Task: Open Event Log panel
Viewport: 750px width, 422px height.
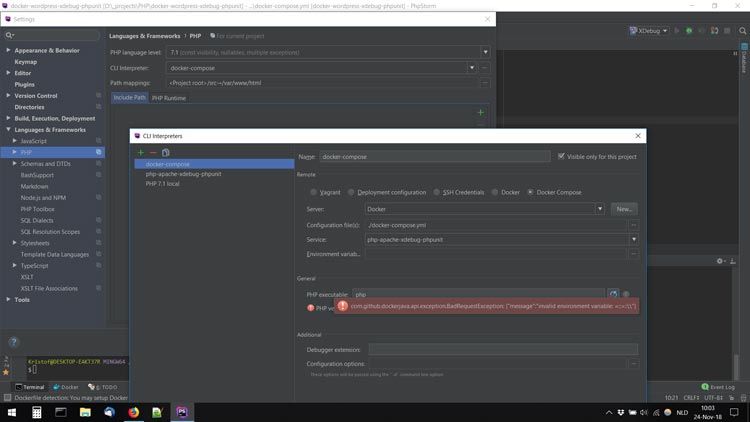Action: (718, 387)
